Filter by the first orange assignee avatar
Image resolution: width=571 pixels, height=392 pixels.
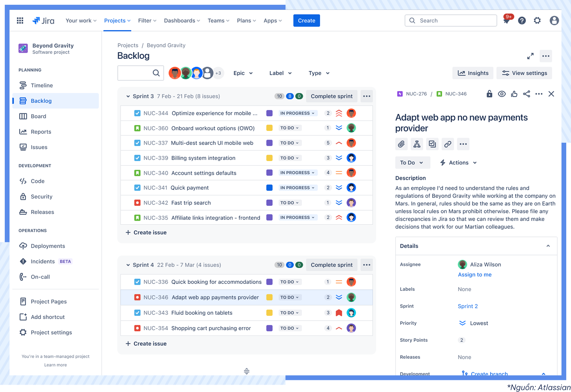pyautogui.click(x=175, y=73)
